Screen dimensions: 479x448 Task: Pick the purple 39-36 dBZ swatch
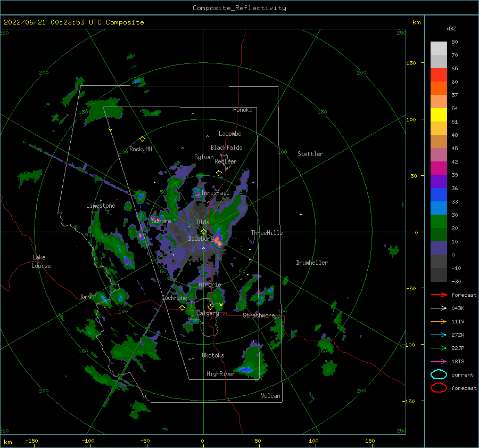439,182
